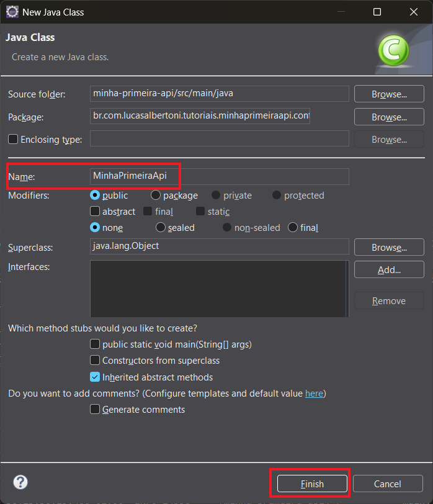Open the 'here' templates link
The width and height of the screenshot is (433, 504).
[x=314, y=394]
